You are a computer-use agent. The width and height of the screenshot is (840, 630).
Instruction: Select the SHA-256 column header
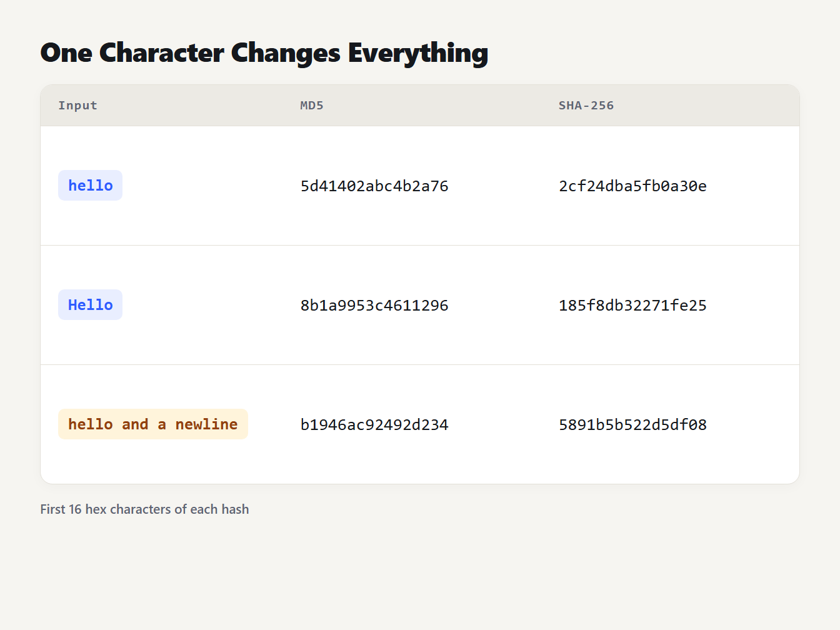pos(586,106)
